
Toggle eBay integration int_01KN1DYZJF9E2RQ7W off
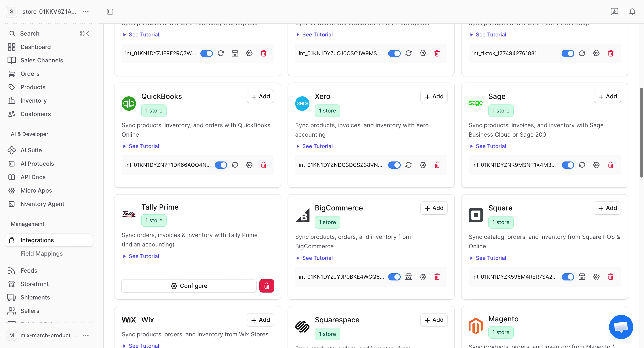pyautogui.click(x=206, y=53)
